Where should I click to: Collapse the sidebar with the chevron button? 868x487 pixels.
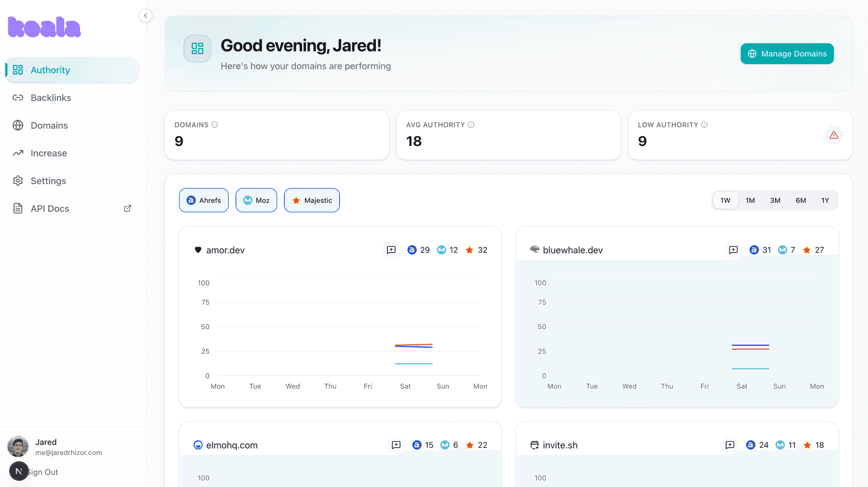tap(145, 16)
